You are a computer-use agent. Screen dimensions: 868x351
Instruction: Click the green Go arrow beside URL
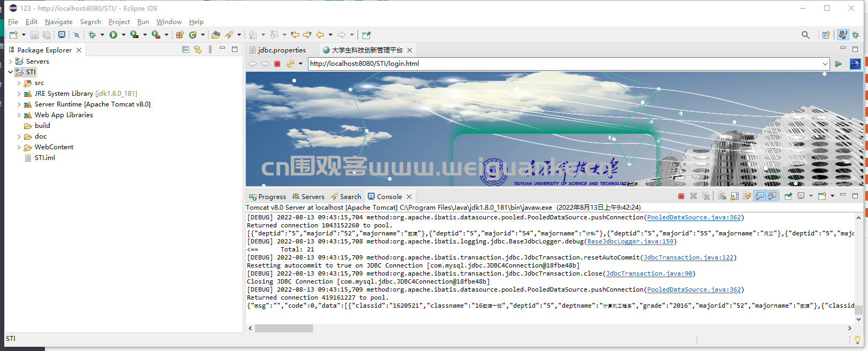tap(839, 64)
